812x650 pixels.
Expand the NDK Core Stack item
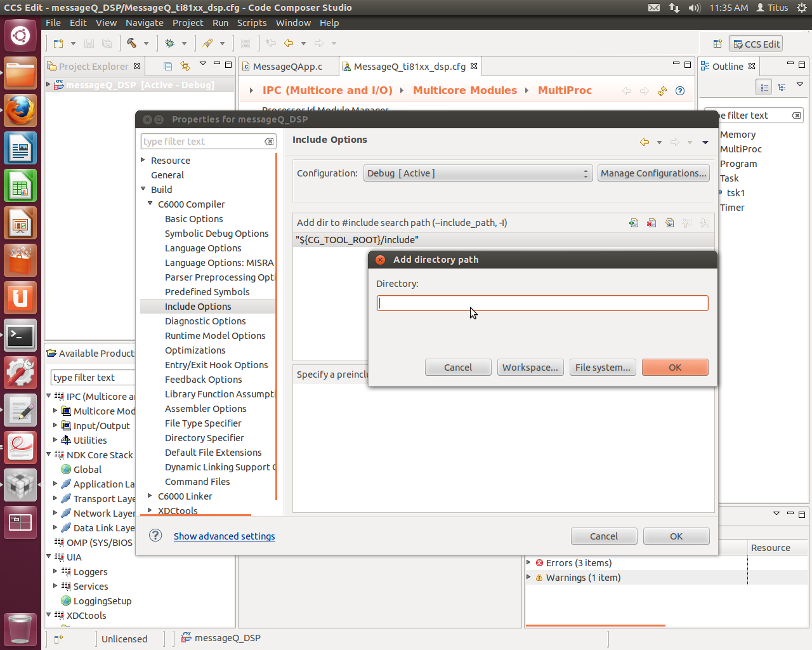(x=48, y=454)
